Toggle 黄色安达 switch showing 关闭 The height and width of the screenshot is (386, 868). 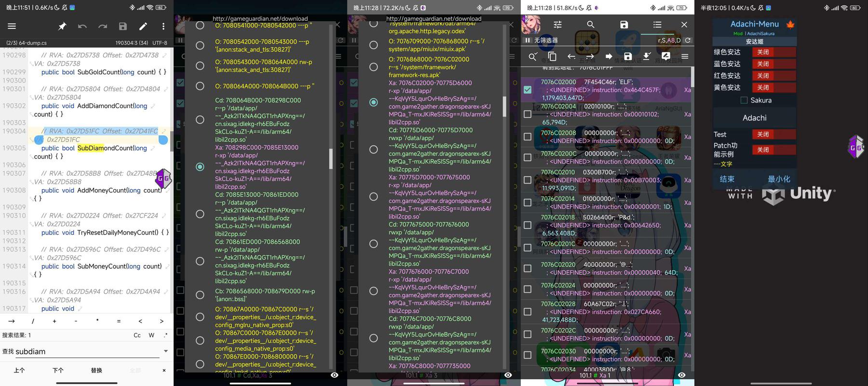pyautogui.click(x=773, y=87)
